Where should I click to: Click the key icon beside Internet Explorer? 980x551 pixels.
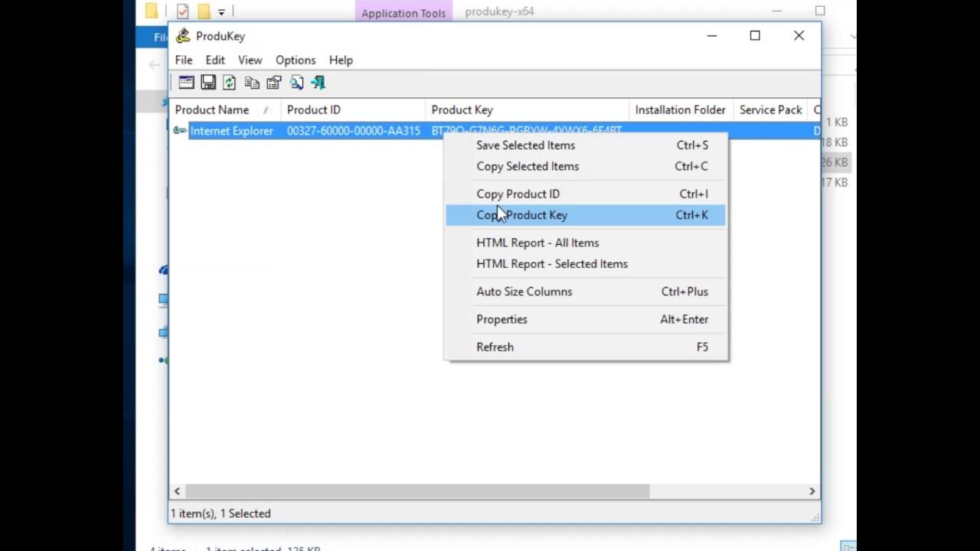180,131
